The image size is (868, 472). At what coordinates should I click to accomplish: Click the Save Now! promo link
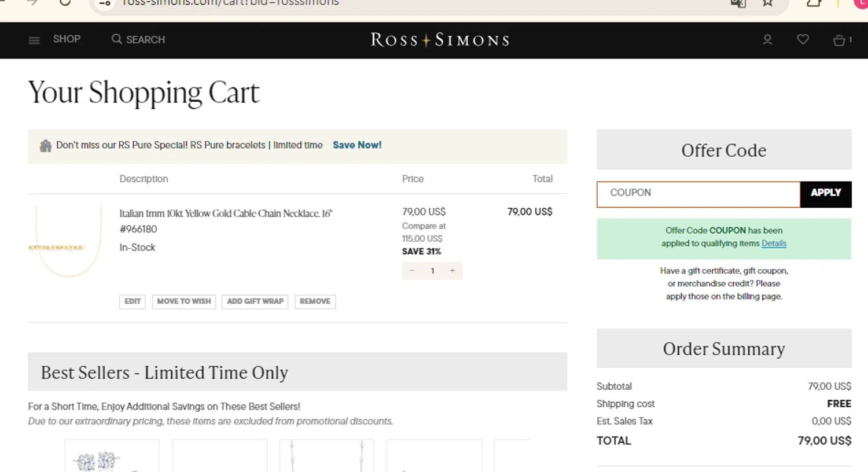coord(357,145)
